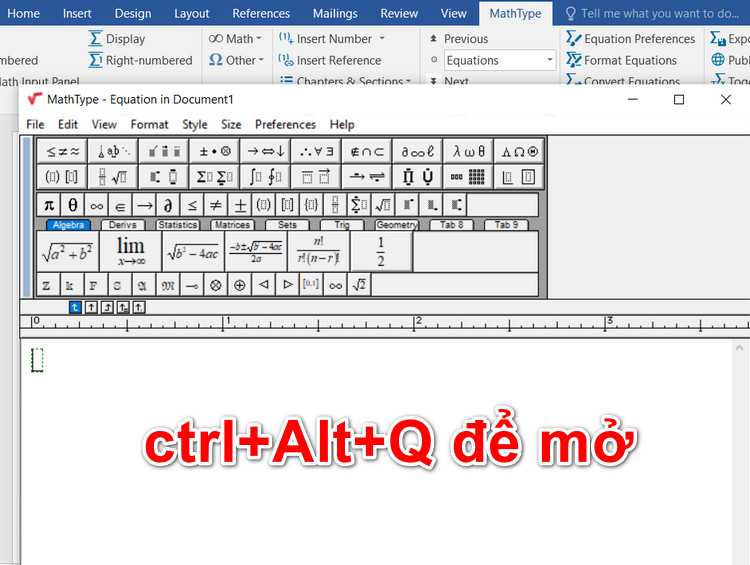Image resolution: width=750 pixels, height=565 pixels.
Task: Insert quadratic formula expression
Action: click(256, 252)
